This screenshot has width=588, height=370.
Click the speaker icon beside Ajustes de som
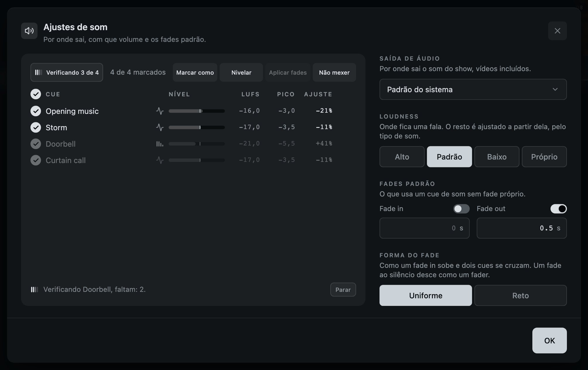coord(29,31)
